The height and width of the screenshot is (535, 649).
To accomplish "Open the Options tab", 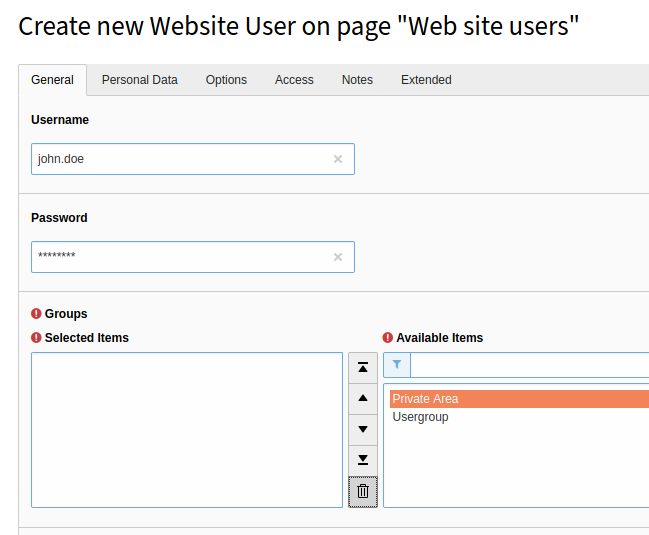I will 226,80.
